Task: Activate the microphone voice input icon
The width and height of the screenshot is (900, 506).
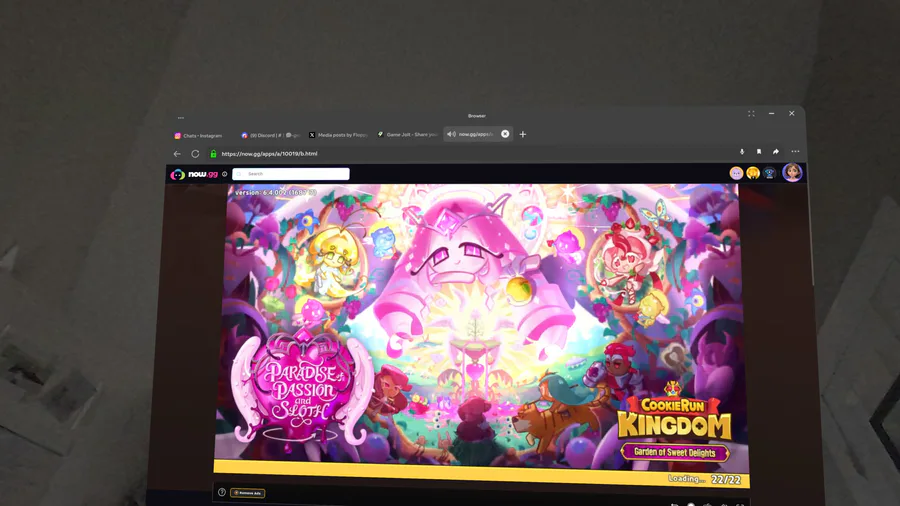Action: [742, 151]
